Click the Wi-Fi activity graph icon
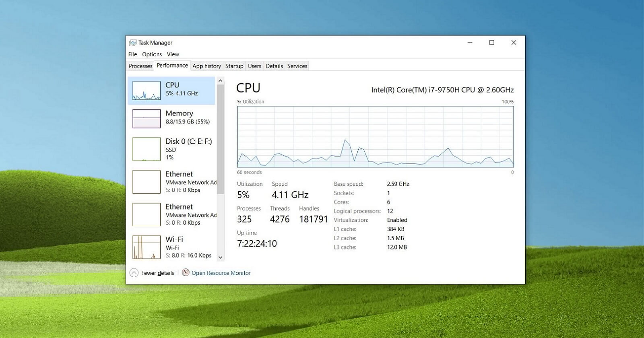Screen dimensions: 644x338 coord(147,247)
